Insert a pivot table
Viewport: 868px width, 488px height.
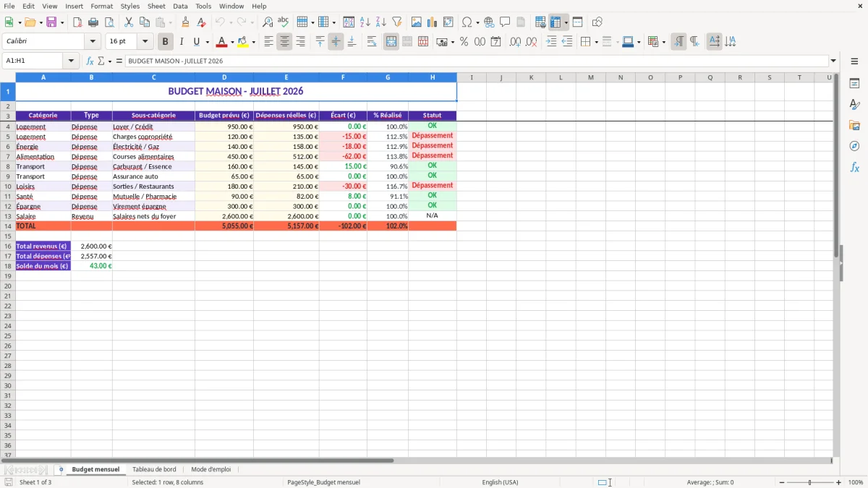pos(448,22)
